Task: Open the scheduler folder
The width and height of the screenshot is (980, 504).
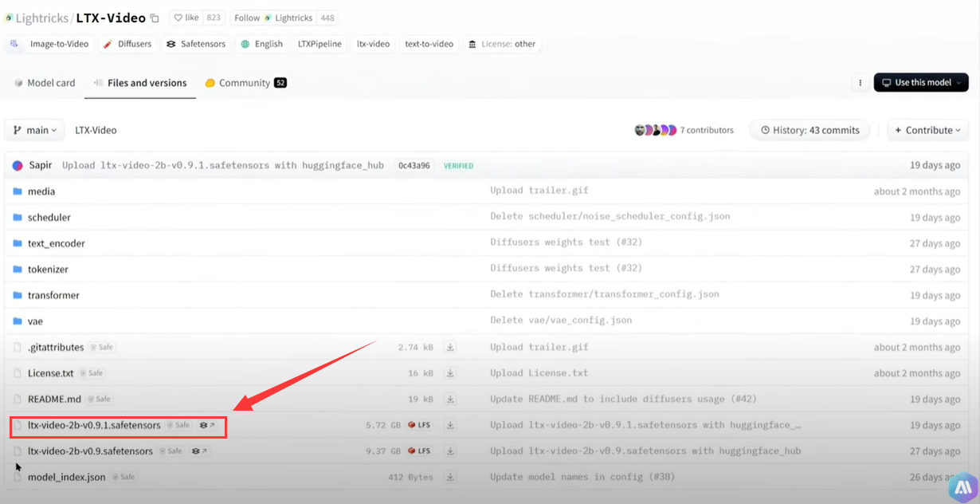Action: coord(49,218)
